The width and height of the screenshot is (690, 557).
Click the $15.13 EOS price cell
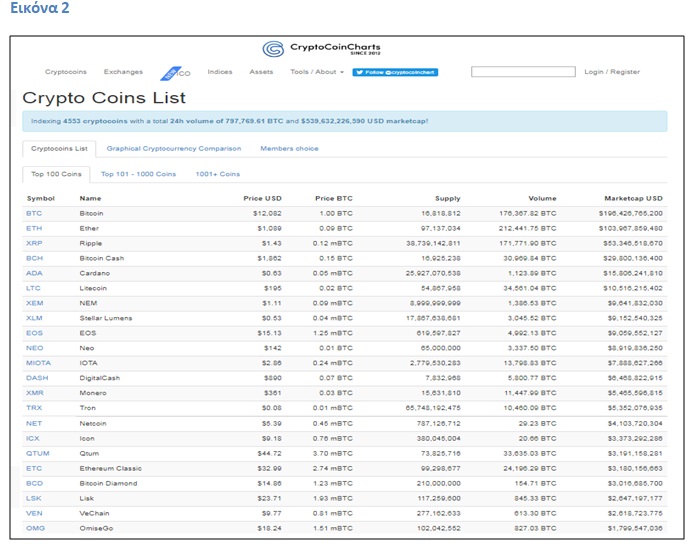point(269,333)
